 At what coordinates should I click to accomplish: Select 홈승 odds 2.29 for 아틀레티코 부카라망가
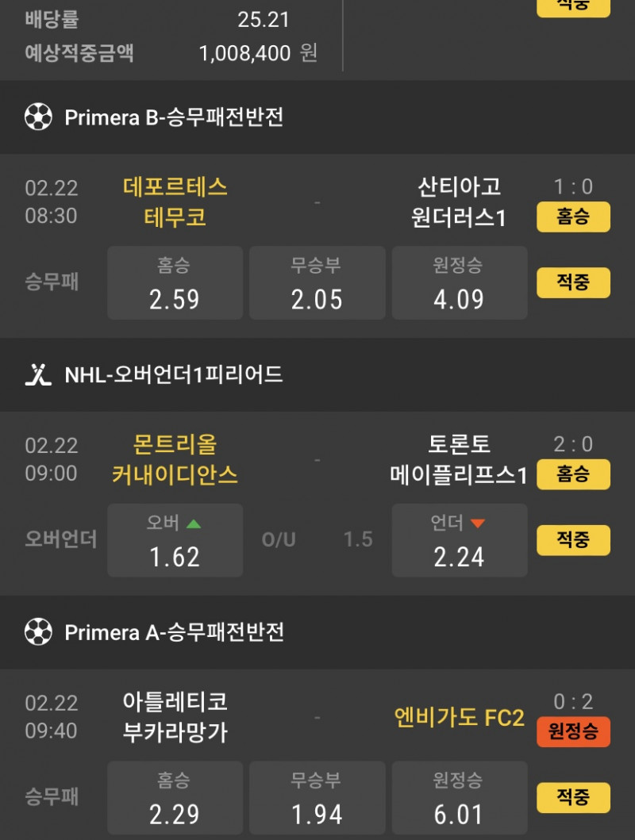[175, 798]
